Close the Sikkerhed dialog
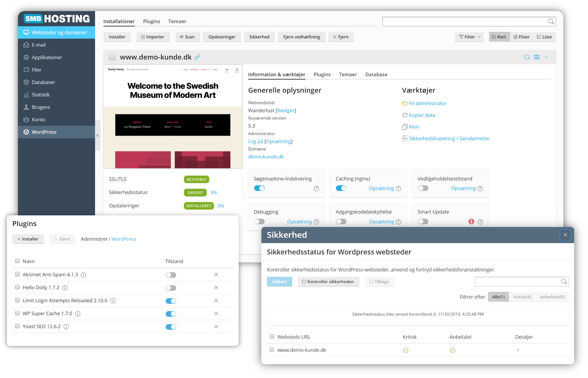Viewport: 588px width, 378px height. click(x=565, y=235)
